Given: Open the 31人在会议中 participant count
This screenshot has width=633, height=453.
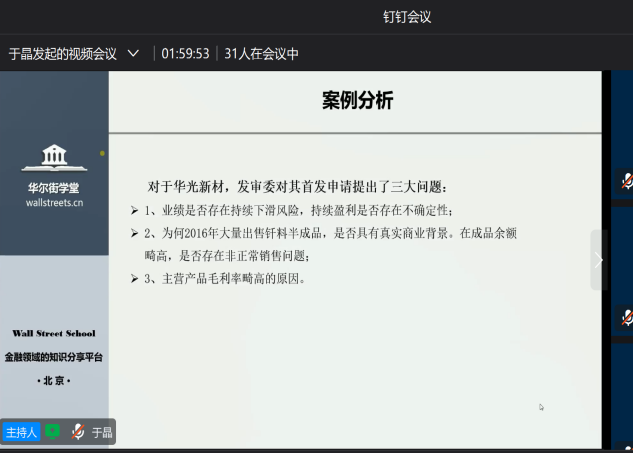Looking at the screenshot, I should tap(262, 54).
